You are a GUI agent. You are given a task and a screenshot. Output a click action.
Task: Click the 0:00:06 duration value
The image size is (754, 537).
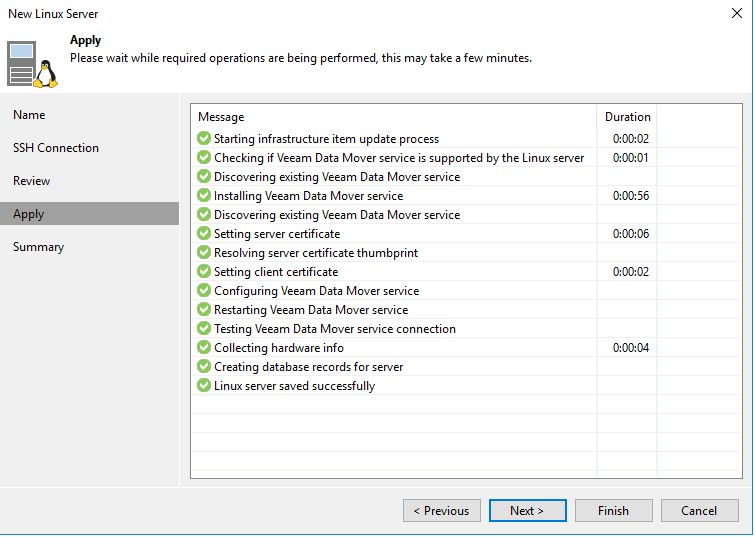[x=630, y=234]
